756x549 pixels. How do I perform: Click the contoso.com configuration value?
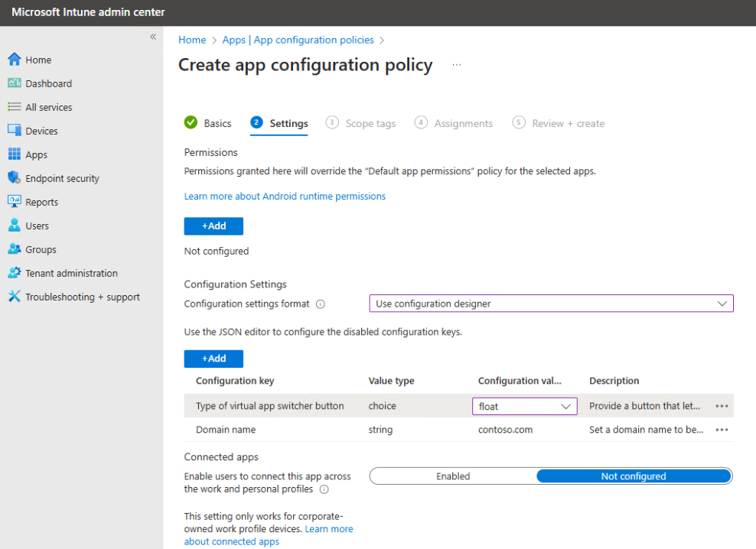pos(505,430)
